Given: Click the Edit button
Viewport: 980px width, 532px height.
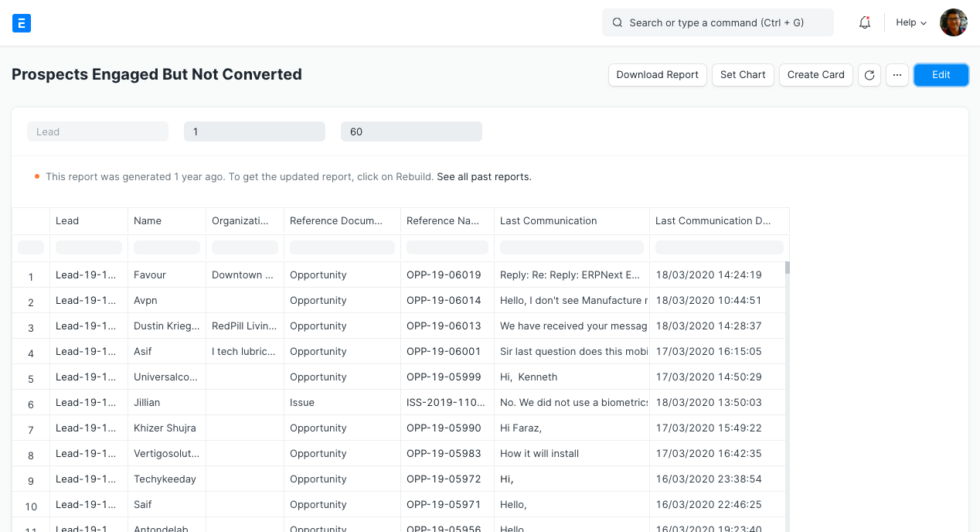Looking at the screenshot, I should tap(941, 75).
